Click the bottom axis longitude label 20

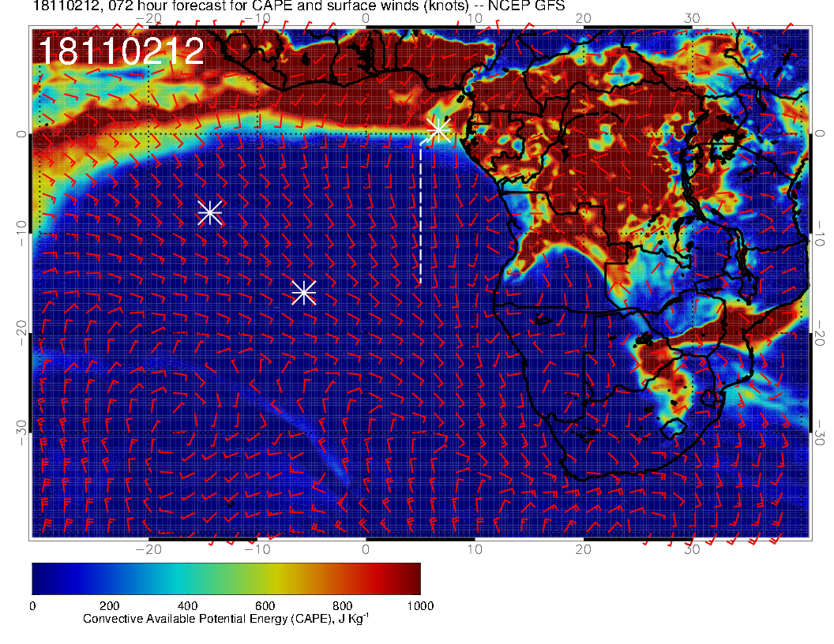(584, 549)
